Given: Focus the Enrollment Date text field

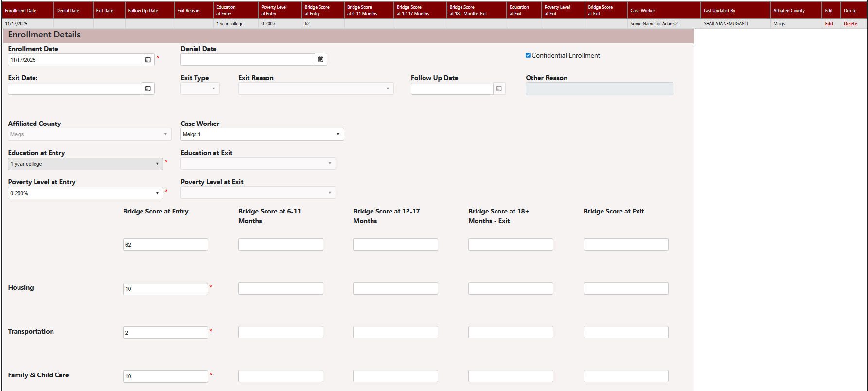Looking at the screenshot, I should tap(75, 60).
